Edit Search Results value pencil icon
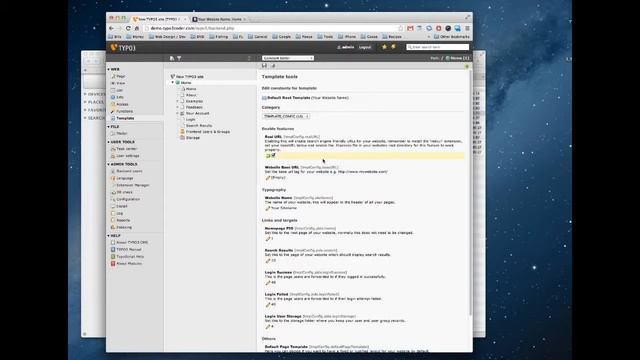This screenshot has width=640, height=360. [x=268, y=261]
